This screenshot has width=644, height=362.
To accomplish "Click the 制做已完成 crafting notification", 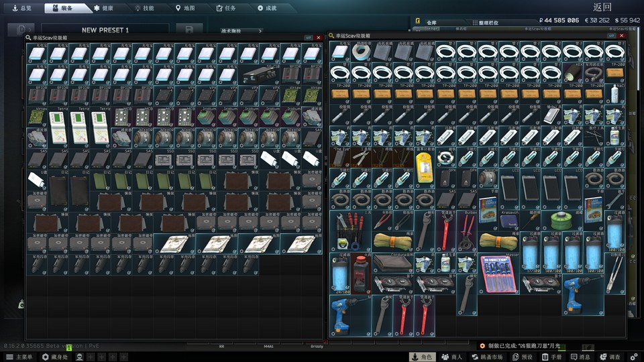I will tap(520, 346).
